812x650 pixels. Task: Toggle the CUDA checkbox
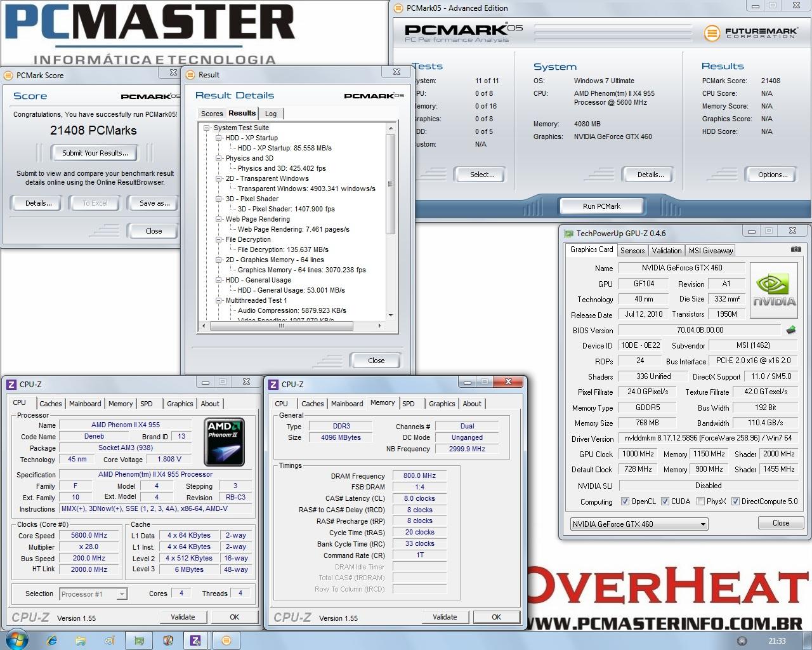(x=665, y=501)
